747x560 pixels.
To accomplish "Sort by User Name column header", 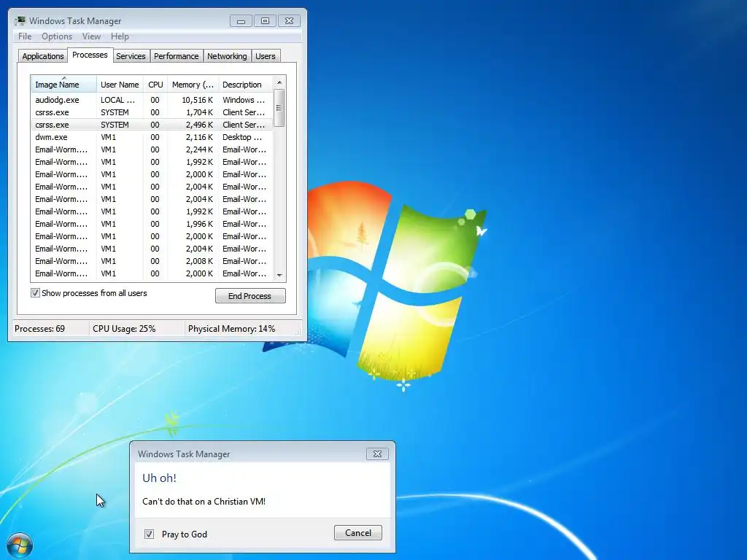I will tap(120, 85).
